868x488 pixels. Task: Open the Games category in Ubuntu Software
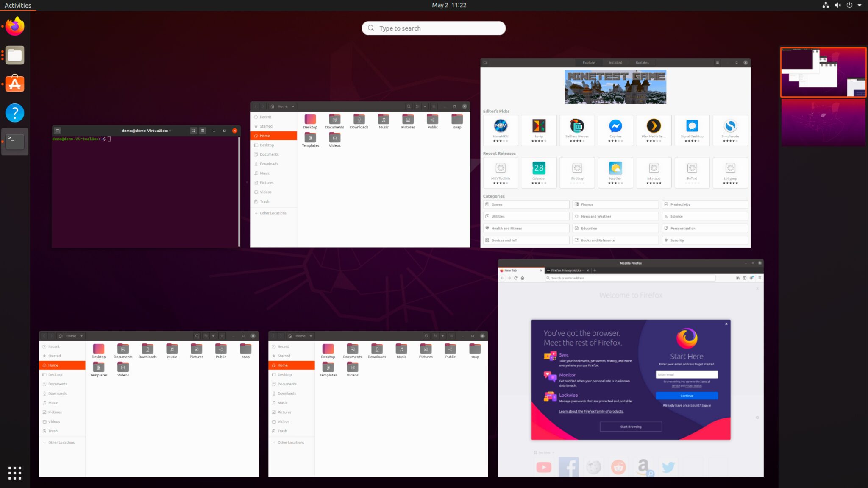click(x=526, y=204)
